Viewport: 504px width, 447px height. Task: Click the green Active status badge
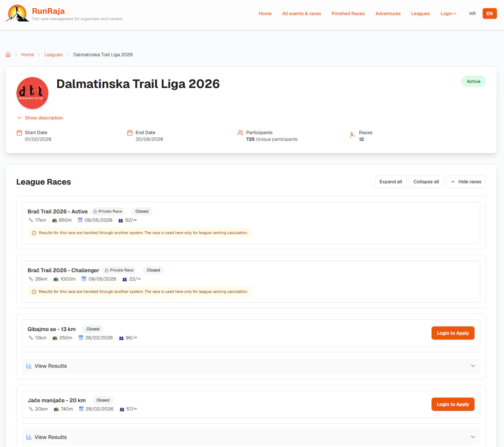pyautogui.click(x=473, y=81)
